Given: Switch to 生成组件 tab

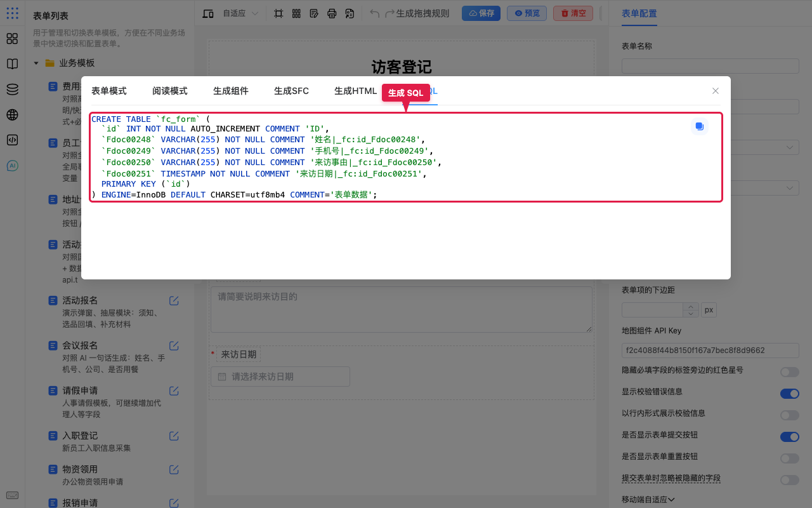Looking at the screenshot, I should pyautogui.click(x=231, y=91).
